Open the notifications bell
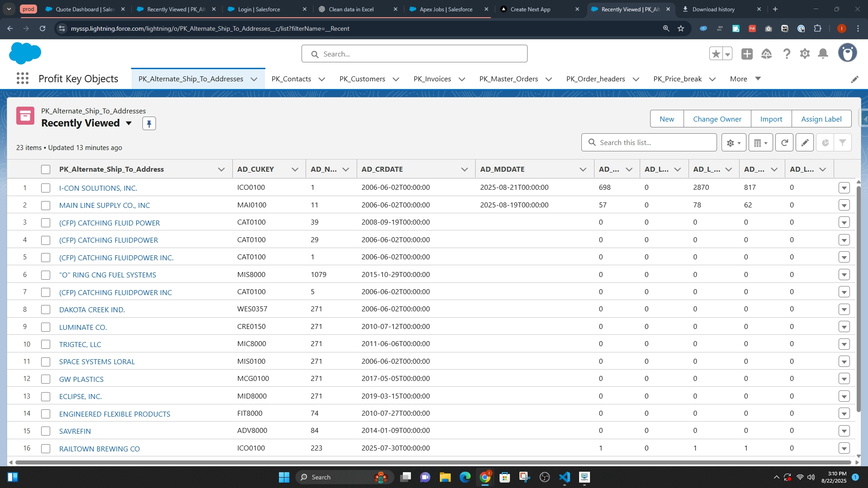 (x=823, y=54)
